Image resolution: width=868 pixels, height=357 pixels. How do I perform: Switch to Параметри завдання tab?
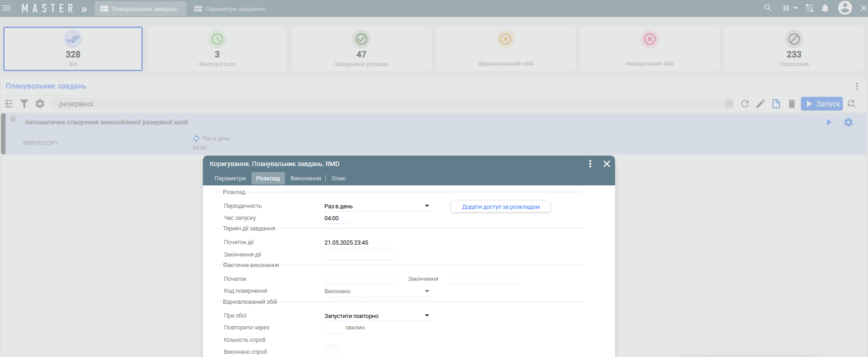click(230, 9)
